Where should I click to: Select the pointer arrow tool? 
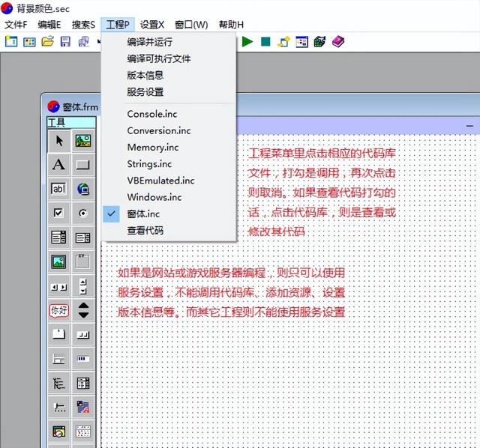pyautogui.click(x=59, y=141)
